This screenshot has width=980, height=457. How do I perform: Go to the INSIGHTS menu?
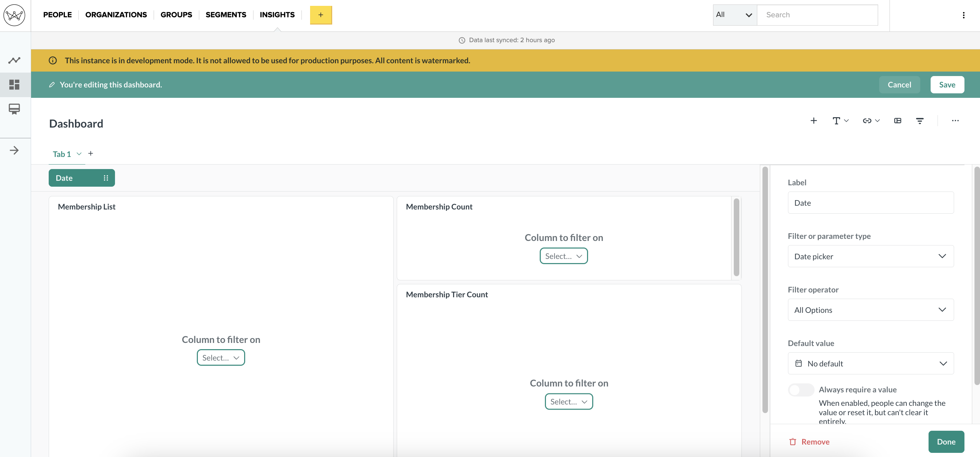click(x=277, y=15)
